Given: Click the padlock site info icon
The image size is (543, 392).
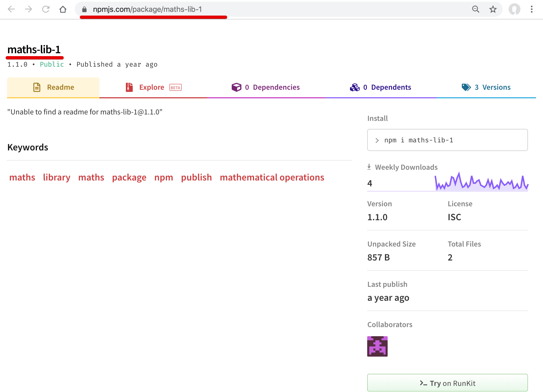Looking at the screenshot, I should click(x=84, y=9).
